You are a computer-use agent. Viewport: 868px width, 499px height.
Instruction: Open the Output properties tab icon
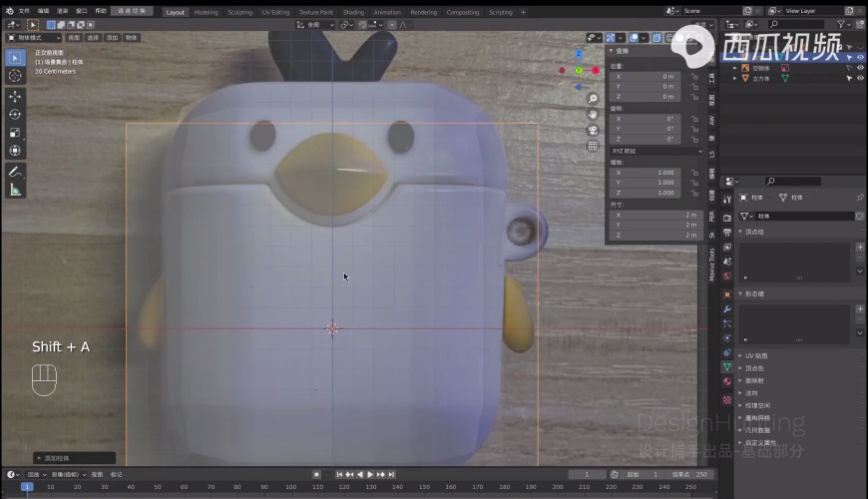727,233
